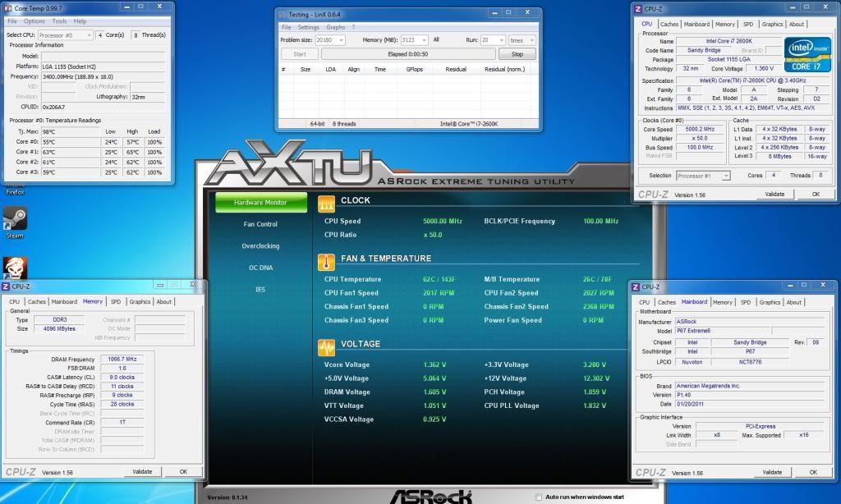The width and height of the screenshot is (841, 504).
Task: Click the GFlops column header in LinX
Action: click(x=415, y=69)
